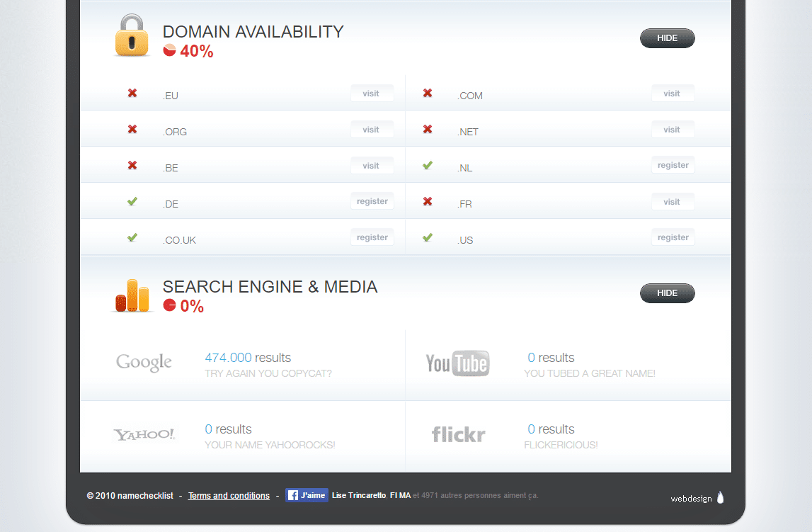Image resolution: width=812 pixels, height=532 pixels.
Task: Click the padlock icon beside Domain Availability
Action: click(x=132, y=37)
